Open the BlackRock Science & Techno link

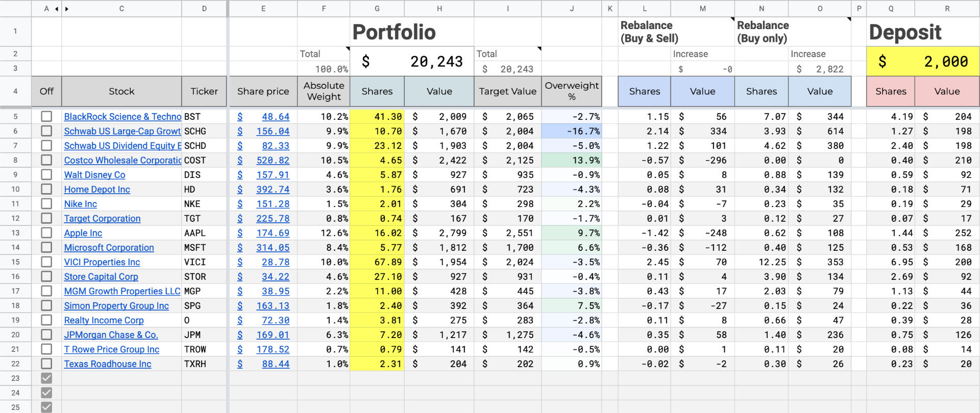click(x=122, y=117)
